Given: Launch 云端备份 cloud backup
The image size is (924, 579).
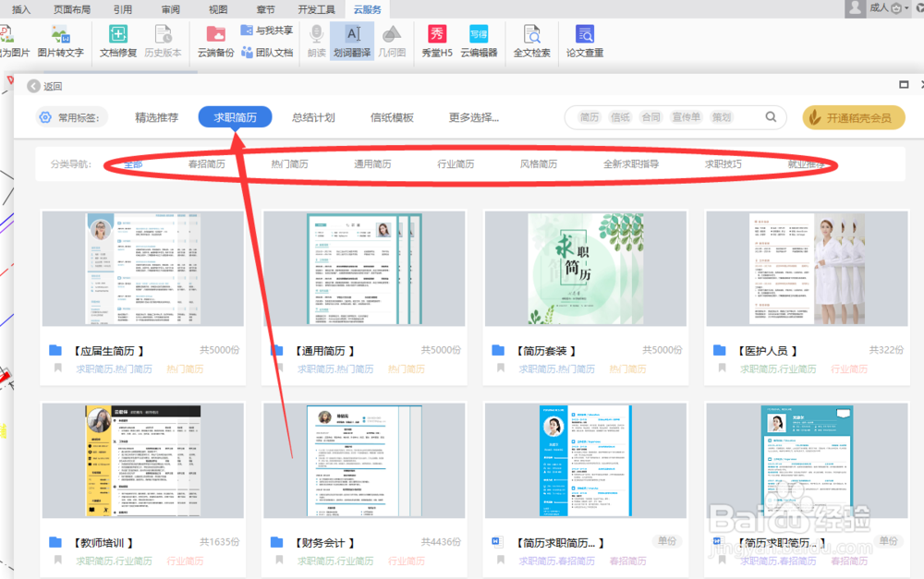Looking at the screenshot, I should tap(216, 42).
